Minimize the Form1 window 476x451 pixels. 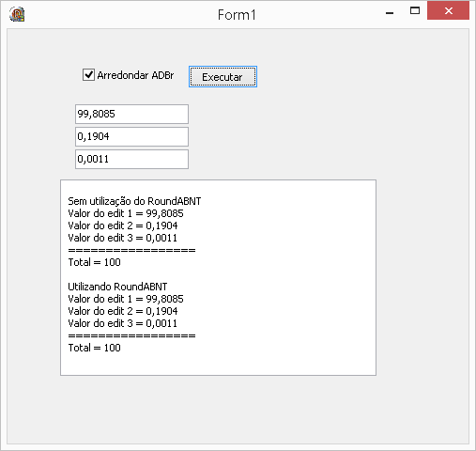[x=390, y=13]
